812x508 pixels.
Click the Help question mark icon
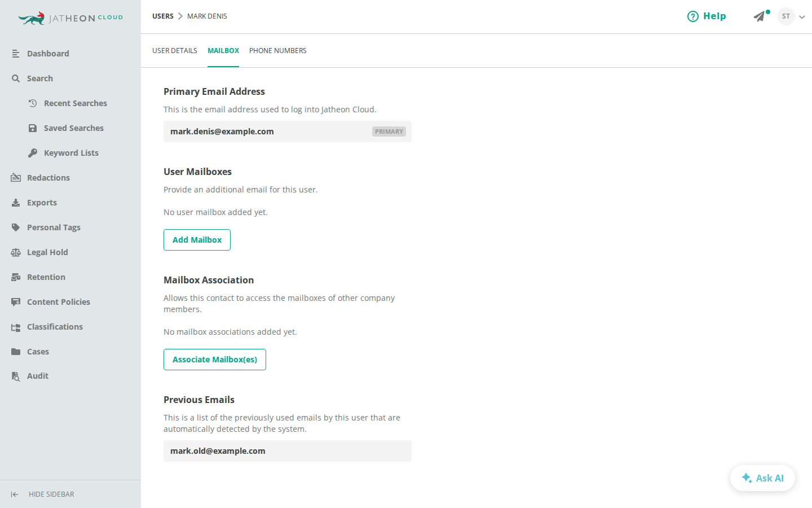pos(693,16)
